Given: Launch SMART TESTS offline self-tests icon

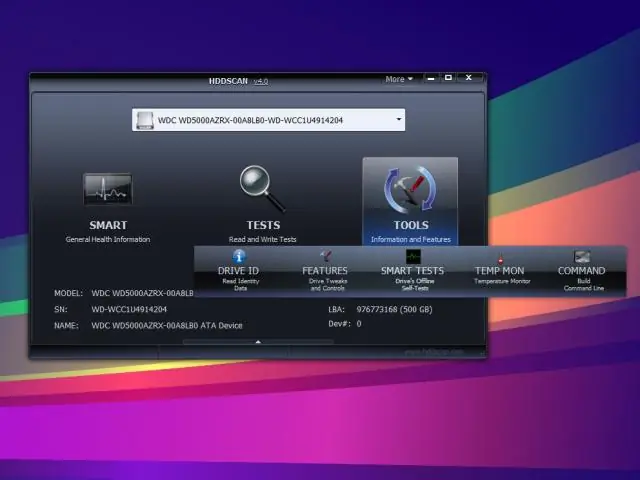Looking at the screenshot, I should pyautogui.click(x=412, y=257).
